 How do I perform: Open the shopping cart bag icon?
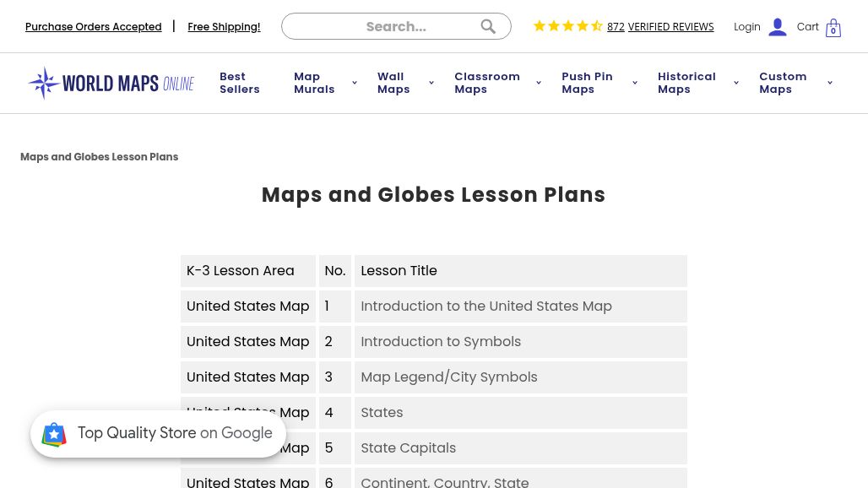pyautogui.click(x=833, y=28)
